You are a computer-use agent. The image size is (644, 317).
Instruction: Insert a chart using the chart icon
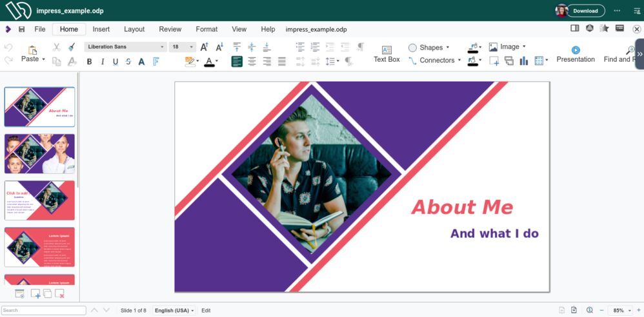[523, 61]
